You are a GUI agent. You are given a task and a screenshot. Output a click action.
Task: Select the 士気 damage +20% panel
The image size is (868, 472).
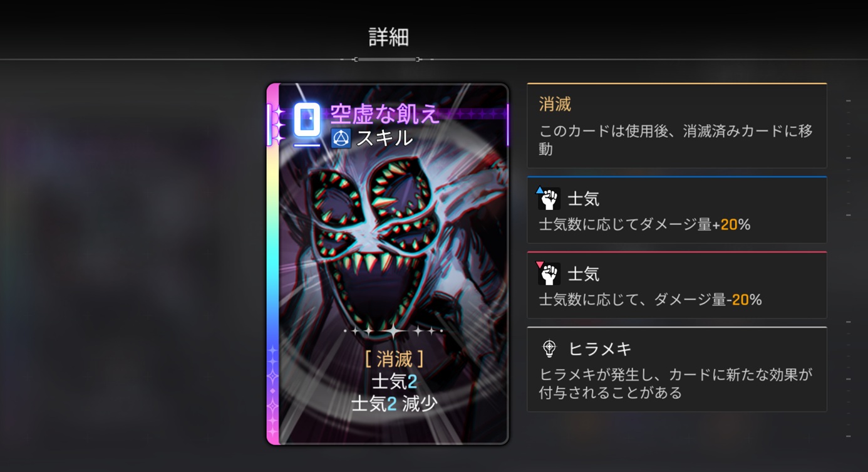[677, 210]
